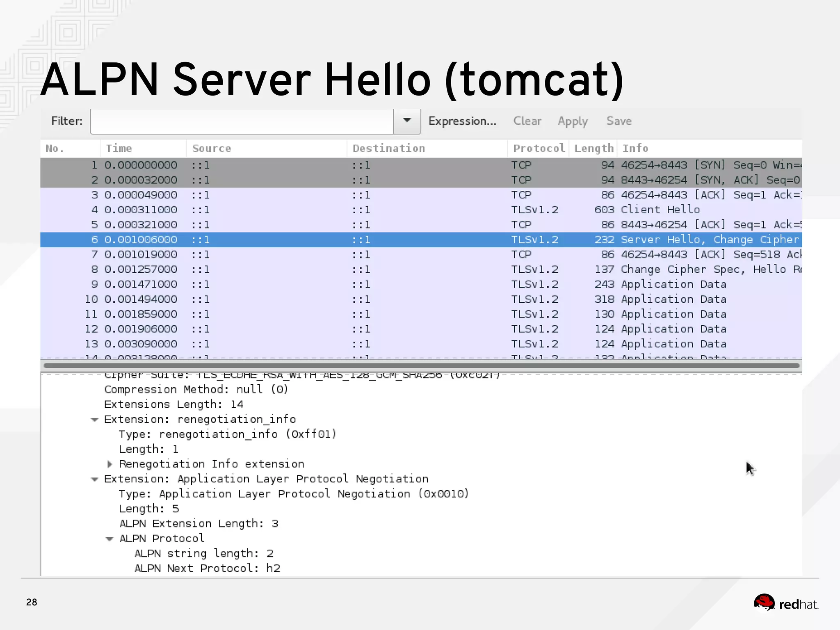840x630 pixels.
Task: Open the Expression... dialog
Action: (462, 121)
